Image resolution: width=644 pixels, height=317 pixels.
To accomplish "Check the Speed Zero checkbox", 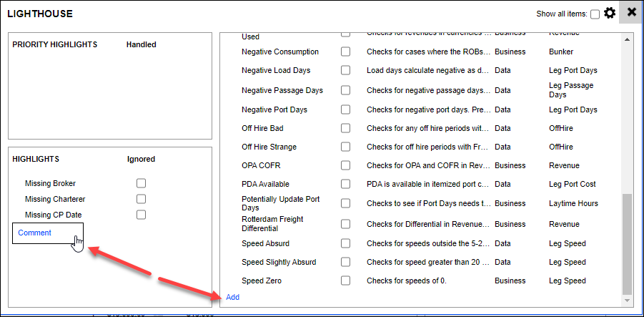I will tap(345, 281).
